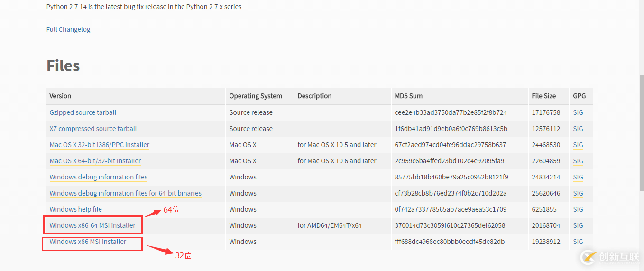The image size is (644, 271).
Task: Select MD5 sum cee2e4b33ad3750da77b2e85f2f8b724
Action: [x=451, y=112]
